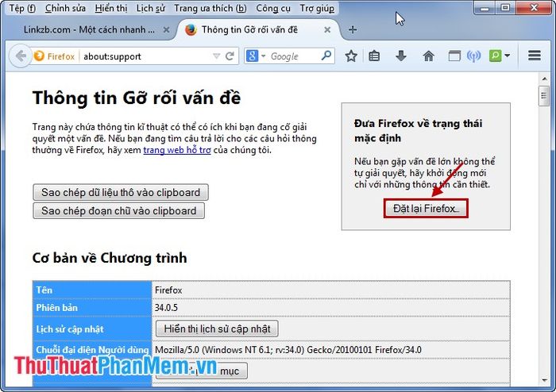Select the Thông tin Gỡ rối vấn đề tab
The image size is (556, 392).
[249, 29]
